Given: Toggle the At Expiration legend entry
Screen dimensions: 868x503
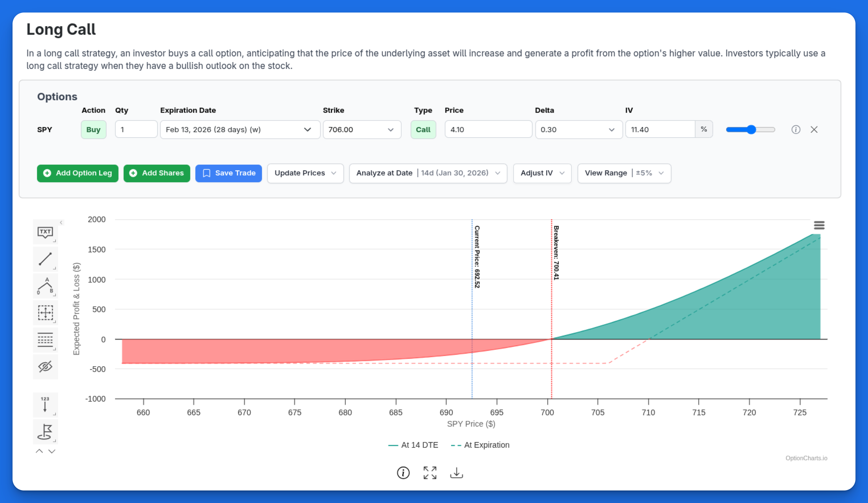Looking at the screenshot, I should tap(480, 445).
